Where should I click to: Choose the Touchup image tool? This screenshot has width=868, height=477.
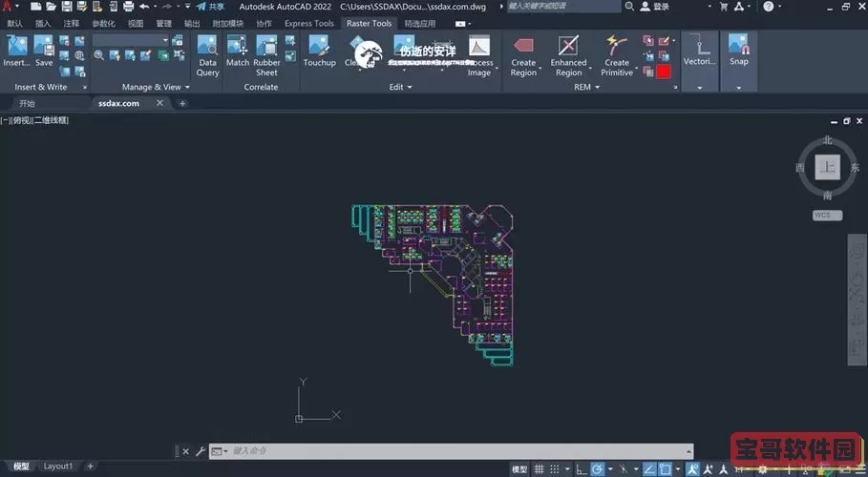click(319, 51)
